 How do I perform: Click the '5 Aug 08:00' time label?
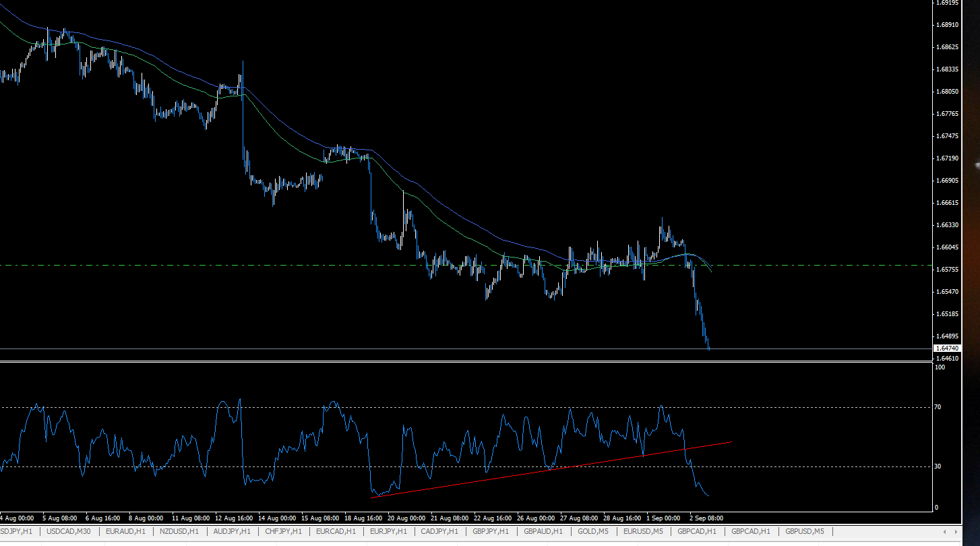pos(60,518)
